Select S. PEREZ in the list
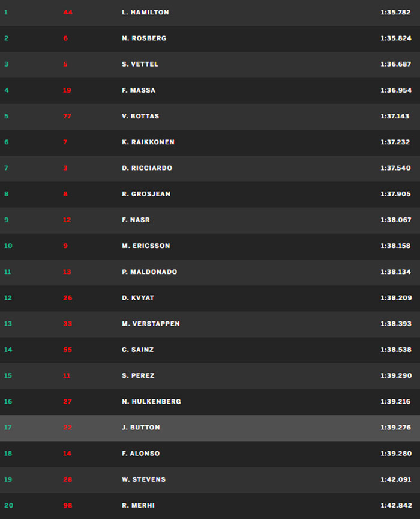Screen dimensions: 420x519 click(138, 375)
